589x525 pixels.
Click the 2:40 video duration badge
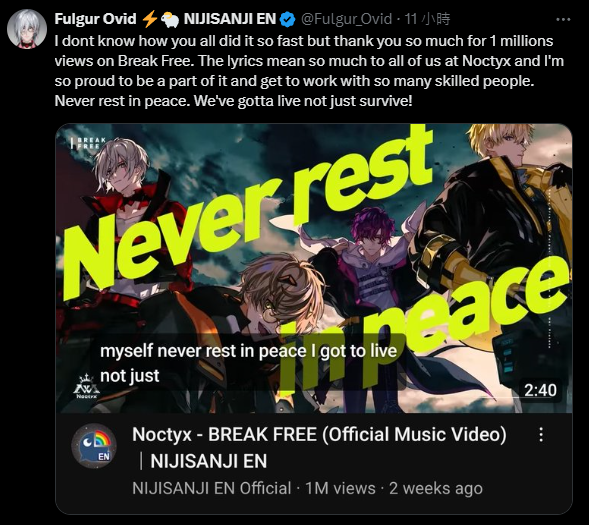[540, 390]
